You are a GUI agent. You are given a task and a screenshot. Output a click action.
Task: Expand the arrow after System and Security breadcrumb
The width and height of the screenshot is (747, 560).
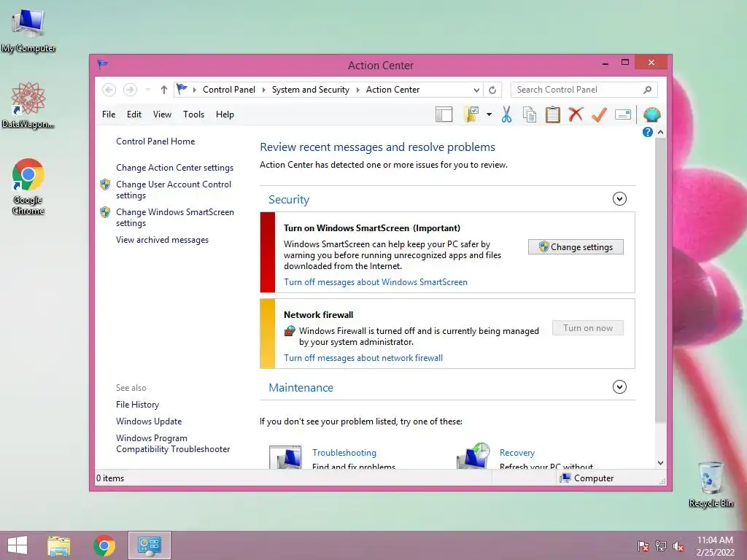click(357, 90)
